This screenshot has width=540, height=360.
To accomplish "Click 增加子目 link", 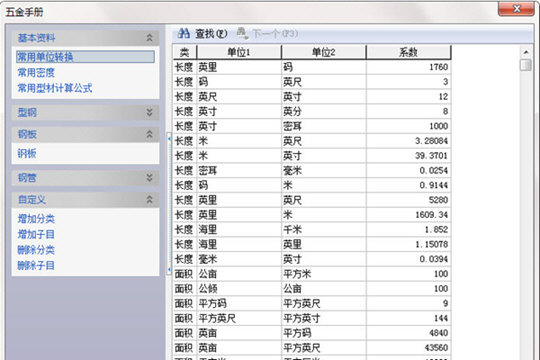I will click(x=36, y=234).
